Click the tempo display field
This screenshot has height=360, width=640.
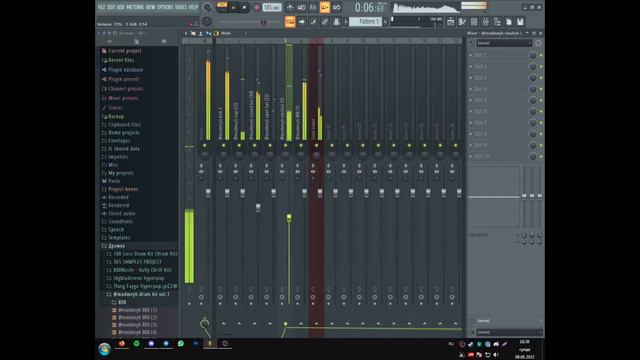pos(272,7)
